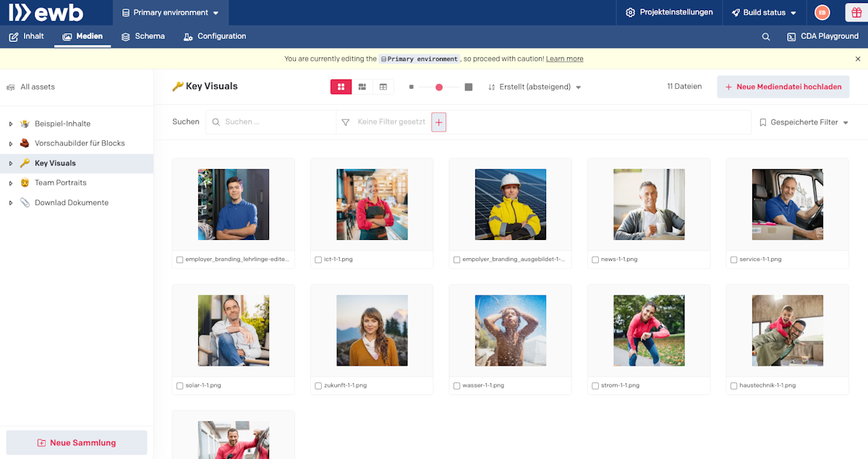Image resolution: width=868 pixels, height=459 pixels.
Task: Click the small thumbnail size icon
Action: pos(412,87)
